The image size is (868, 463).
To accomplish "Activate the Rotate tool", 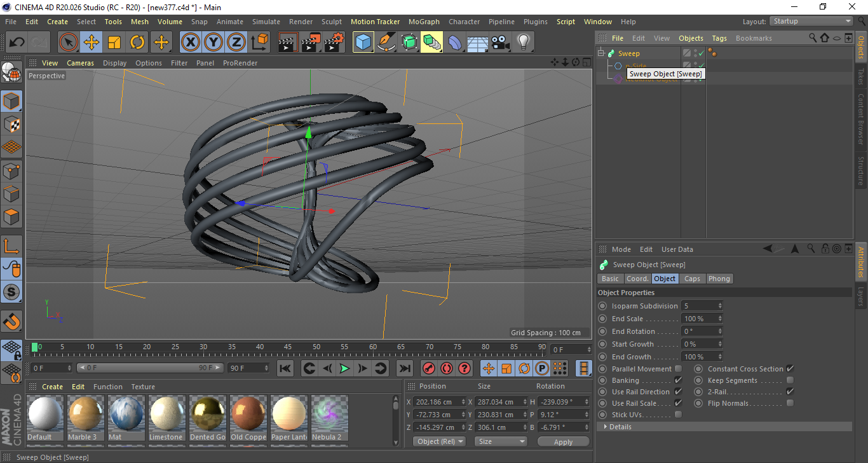I will pos(137,43).
